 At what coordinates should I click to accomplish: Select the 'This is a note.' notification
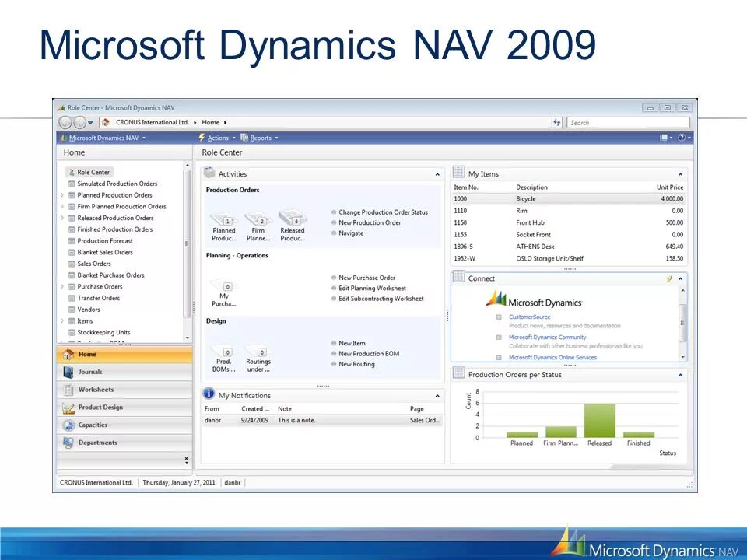(x=322, y=421)
